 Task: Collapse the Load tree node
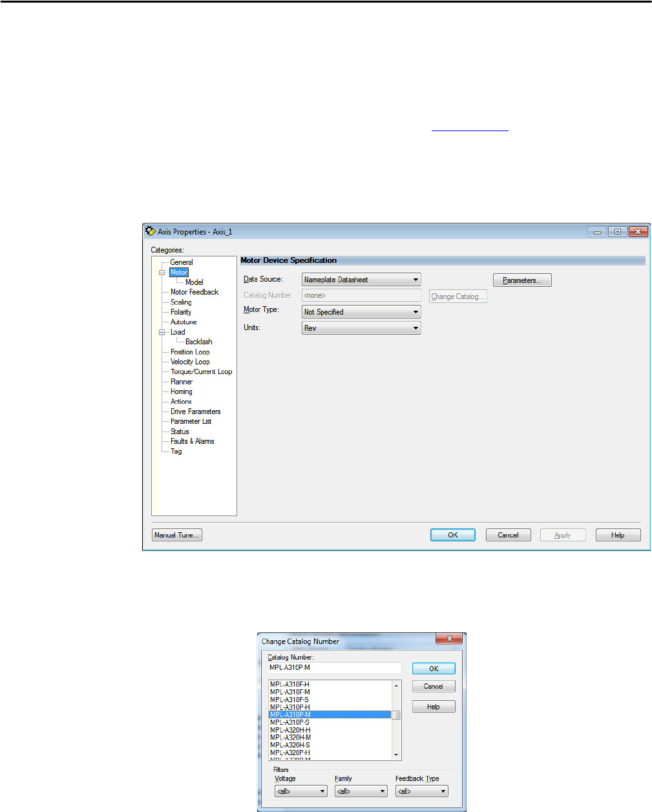tap(162, 332)
